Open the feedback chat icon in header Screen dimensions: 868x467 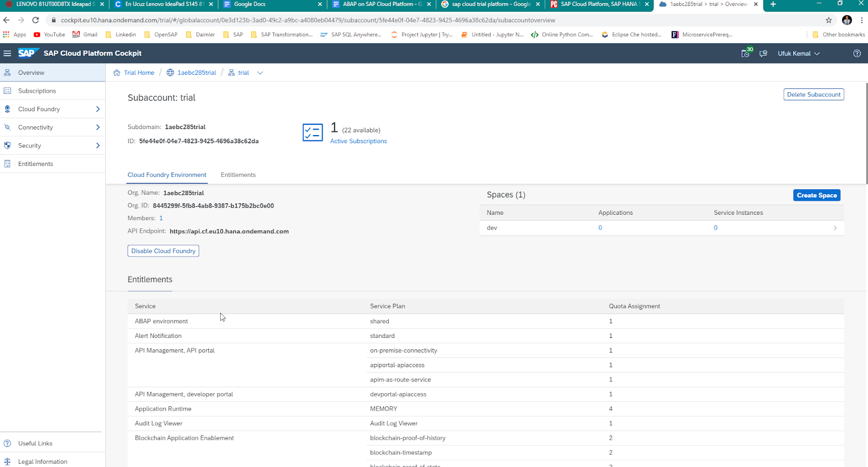(763, 54)
